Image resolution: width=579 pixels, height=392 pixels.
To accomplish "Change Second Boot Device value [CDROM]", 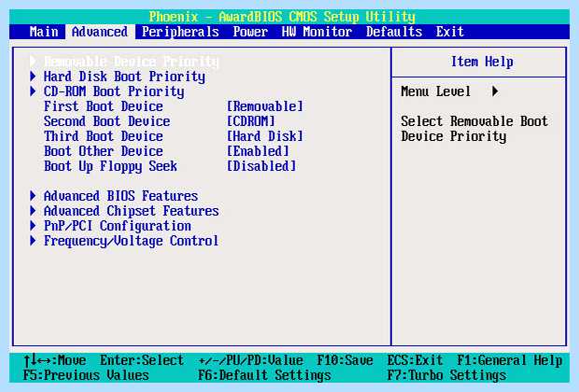I will (x=250, y=121).
